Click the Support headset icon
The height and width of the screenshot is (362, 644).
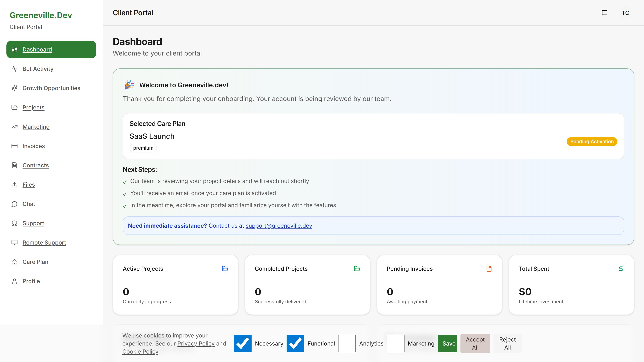click(x=14, y=223)
